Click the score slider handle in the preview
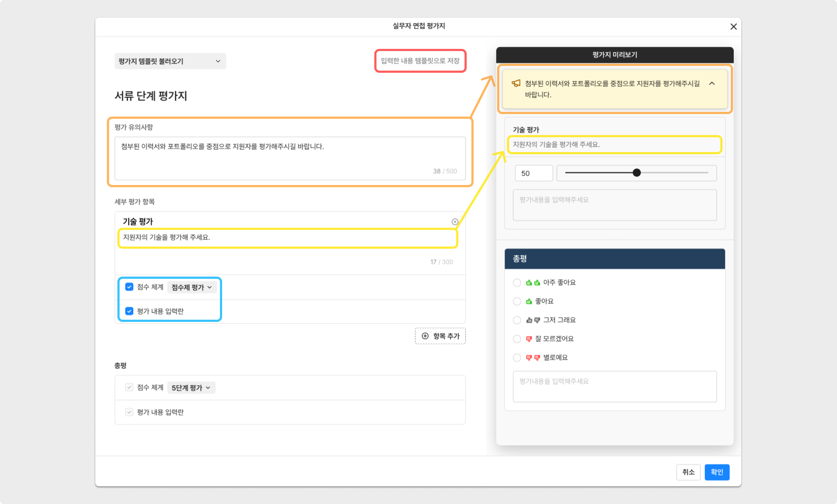 (637, 173)
